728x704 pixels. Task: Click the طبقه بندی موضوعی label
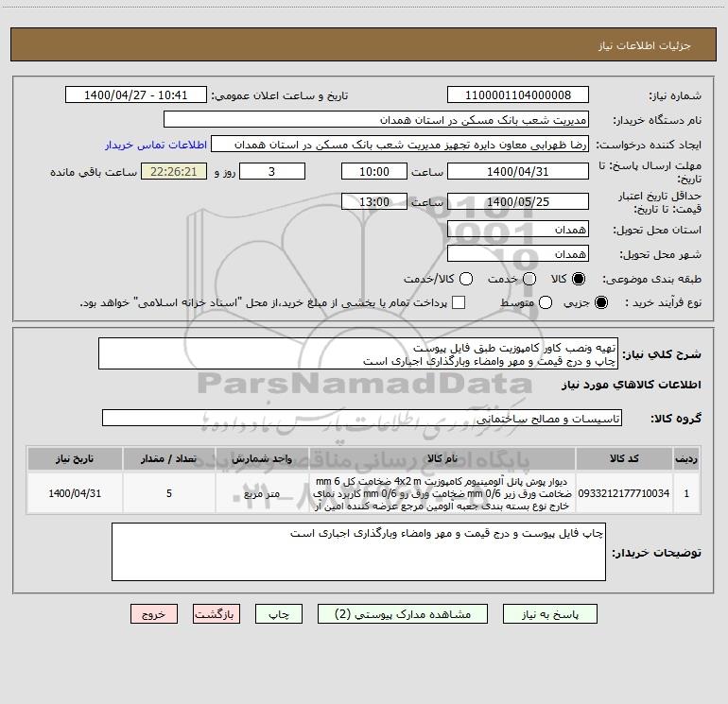click(651, 279)
